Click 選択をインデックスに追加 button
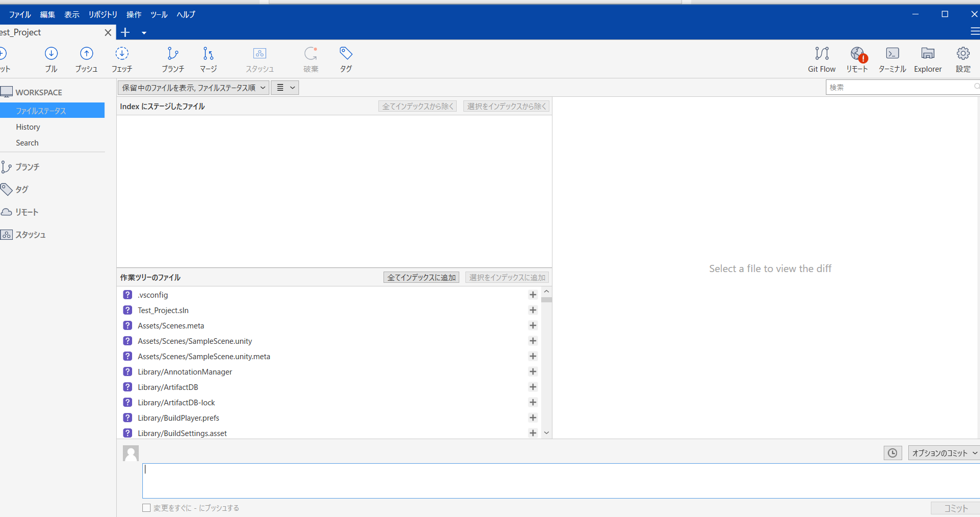Screen dimensions: 980x517 coord(507,277)
